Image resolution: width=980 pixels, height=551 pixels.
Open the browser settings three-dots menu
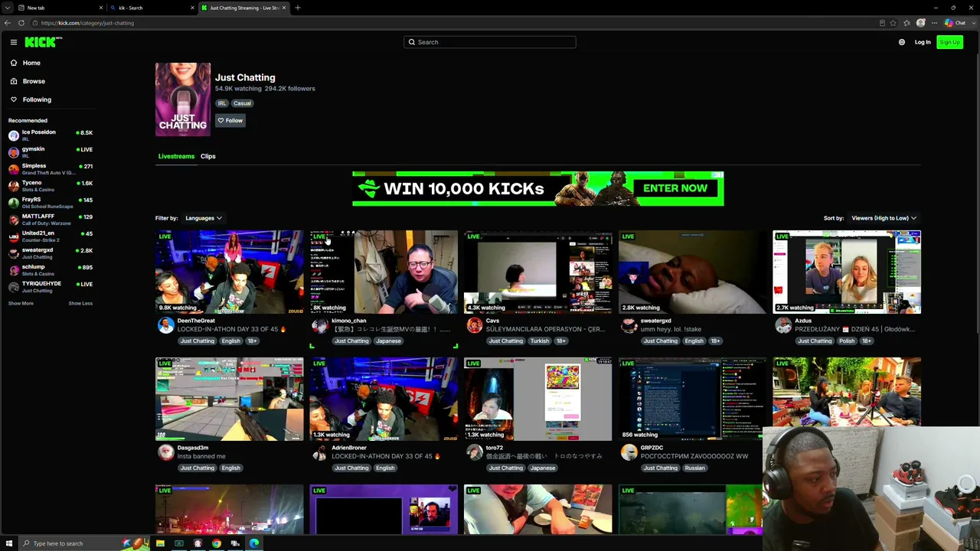tap(935, 23)
